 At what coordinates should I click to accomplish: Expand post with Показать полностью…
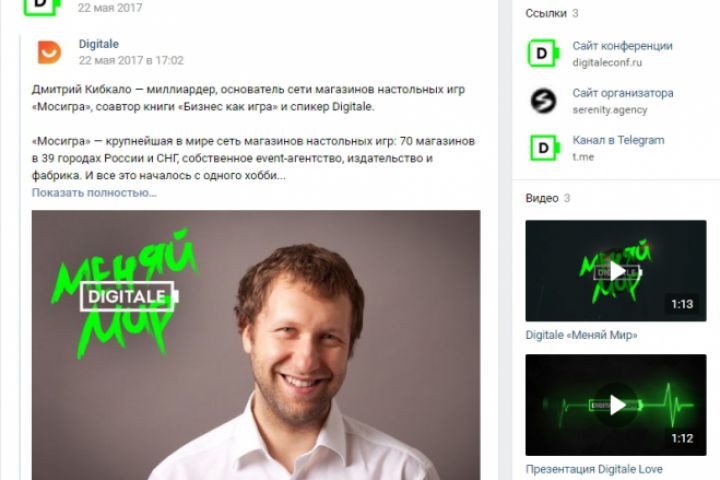pyautogui.click(x=94, y=192)
